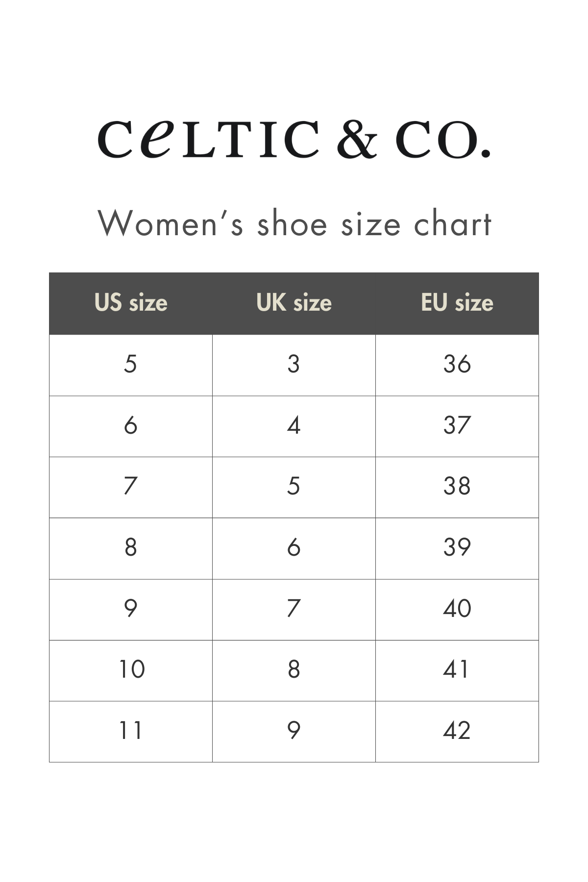Click EU size 37 cell
588x882 pixels.
pyautogui.click(x=457, y=425)
